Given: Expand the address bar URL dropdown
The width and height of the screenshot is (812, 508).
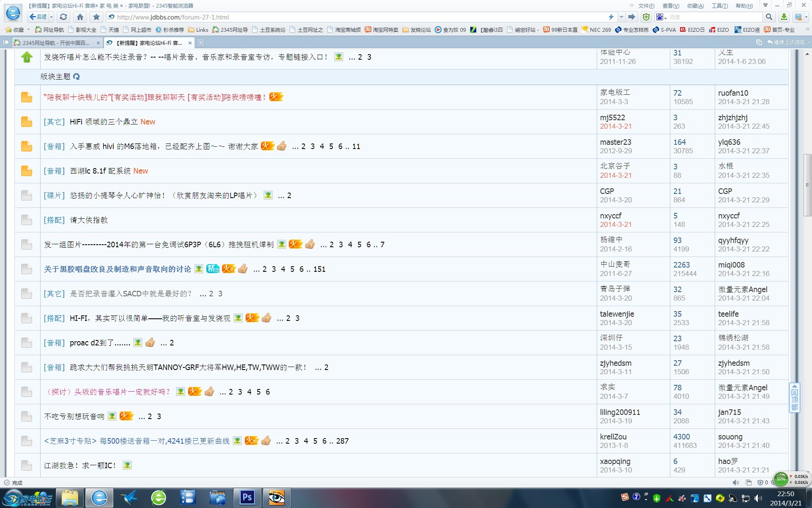Looking at the screenshot, I should (x=621, y=17).
